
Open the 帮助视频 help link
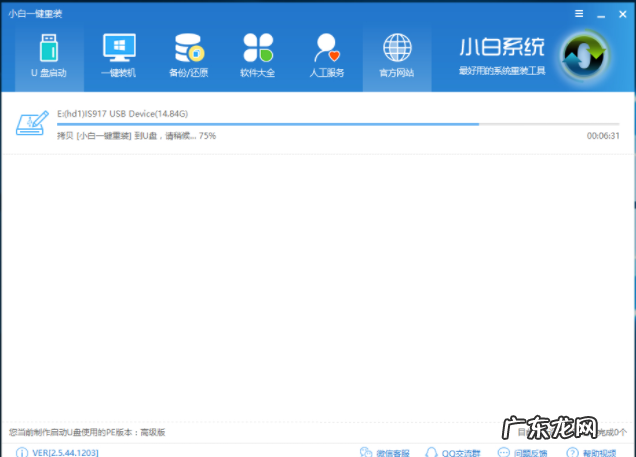coord(591,453)
